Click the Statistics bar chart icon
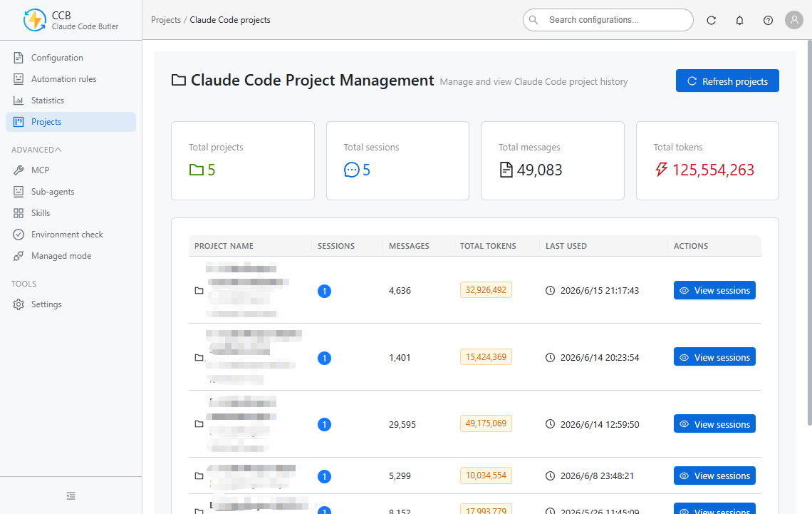Screen dimensions: 812x514 click(19, 101)
